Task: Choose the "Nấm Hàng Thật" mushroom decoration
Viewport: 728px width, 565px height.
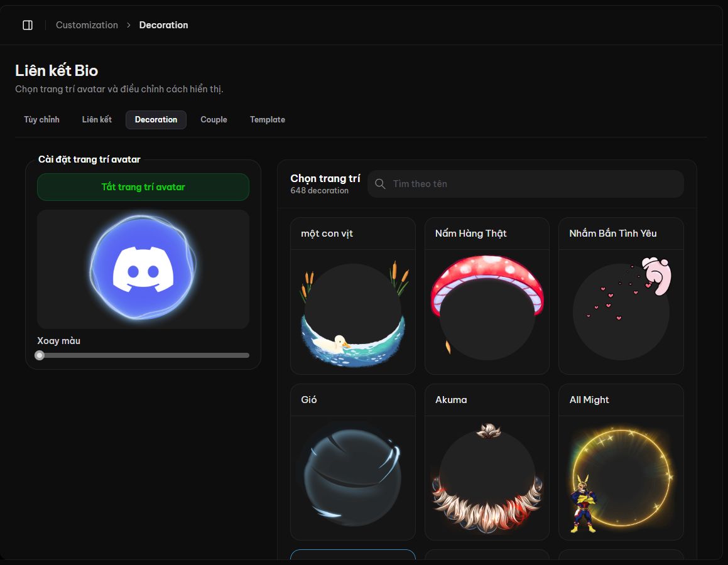Action: point(487,296)
